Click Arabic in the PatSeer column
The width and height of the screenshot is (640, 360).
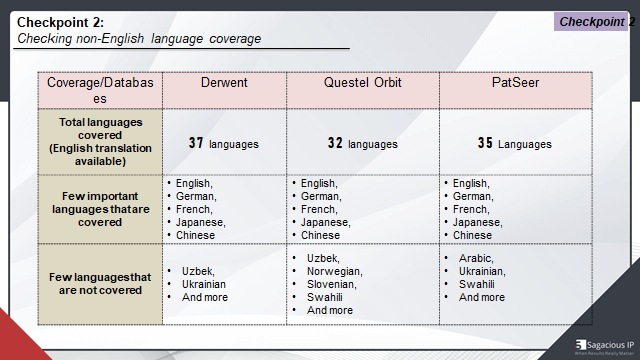coord(476,258)
